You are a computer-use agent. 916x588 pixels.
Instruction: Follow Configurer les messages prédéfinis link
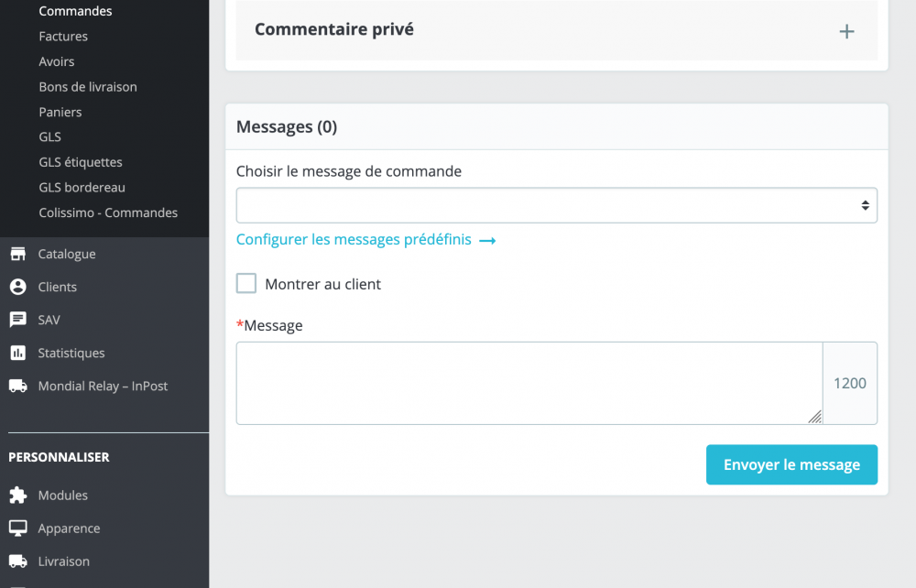[365, 240]
